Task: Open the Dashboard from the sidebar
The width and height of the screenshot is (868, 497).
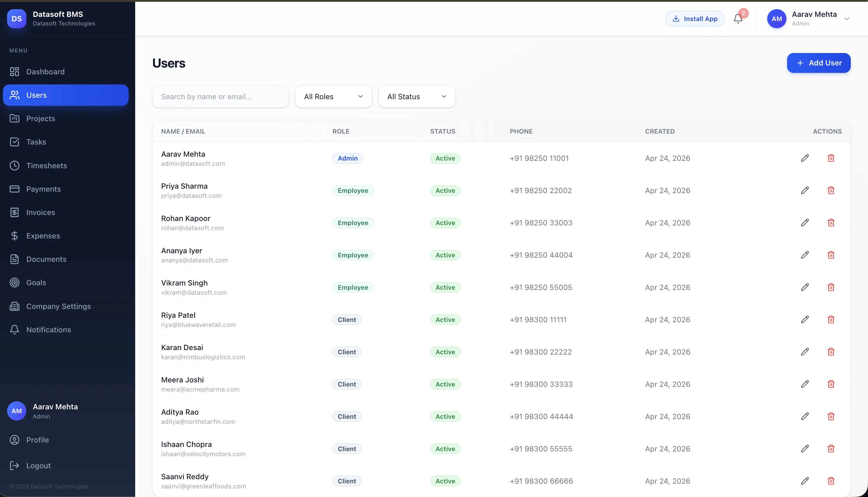Action: (45, 72)
